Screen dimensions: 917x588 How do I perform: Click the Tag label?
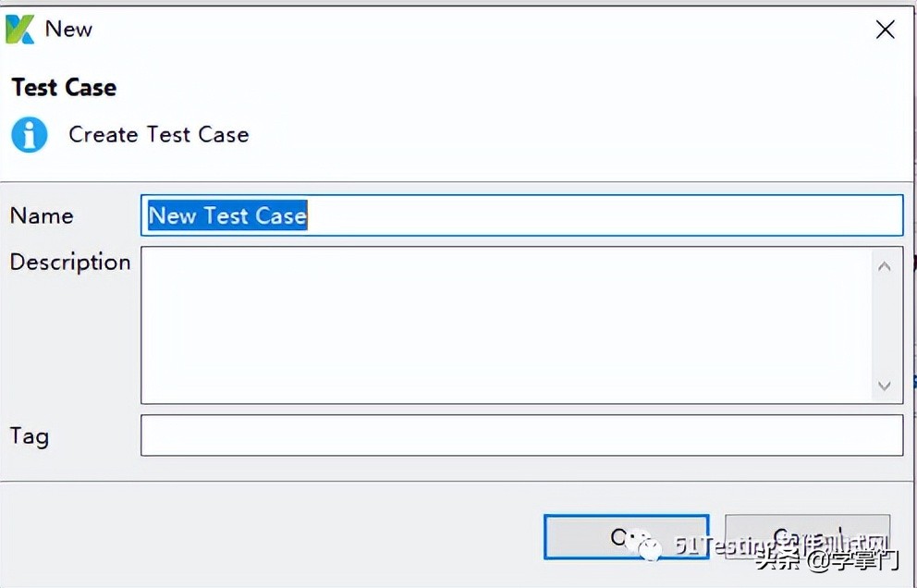30,435
